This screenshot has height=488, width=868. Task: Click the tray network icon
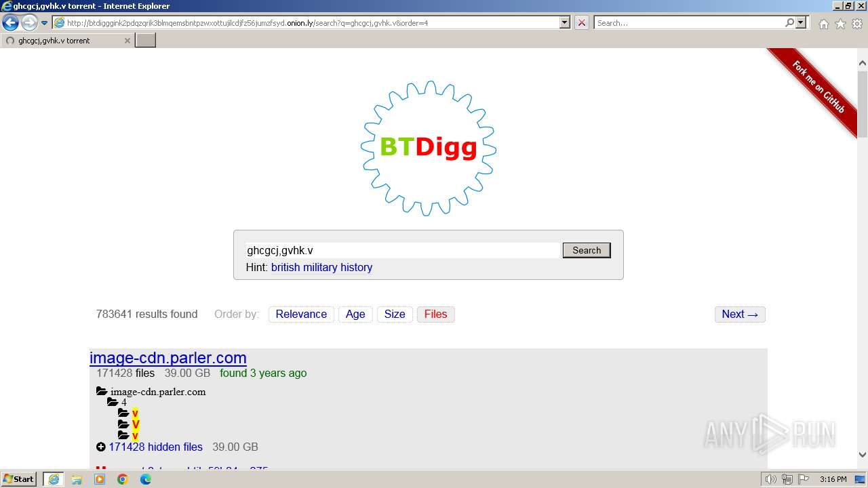(x=787, y=479)
